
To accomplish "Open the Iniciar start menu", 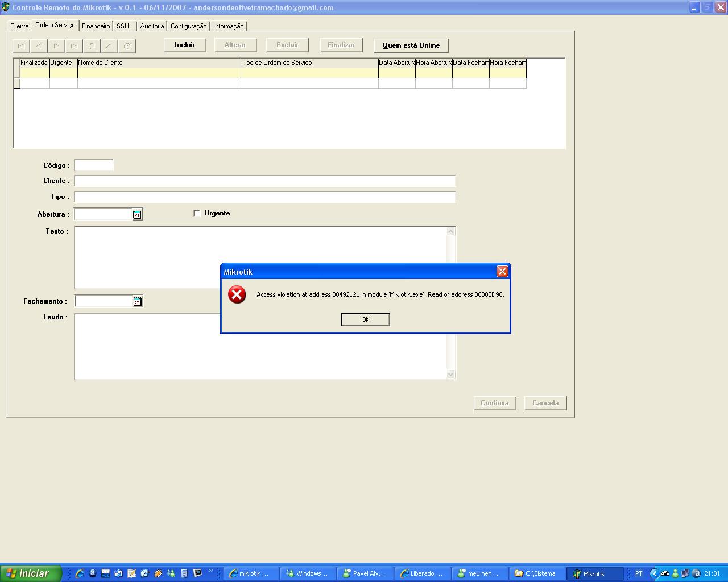I will point(31,573).
